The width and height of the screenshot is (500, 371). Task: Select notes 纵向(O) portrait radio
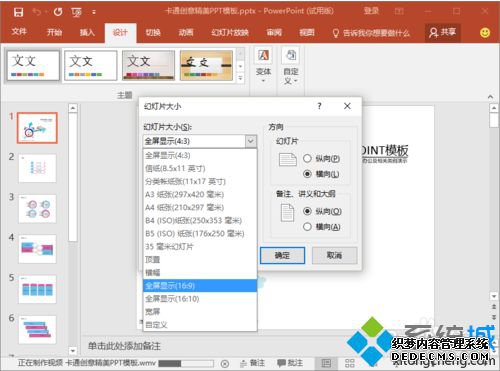tap(307, 211)
